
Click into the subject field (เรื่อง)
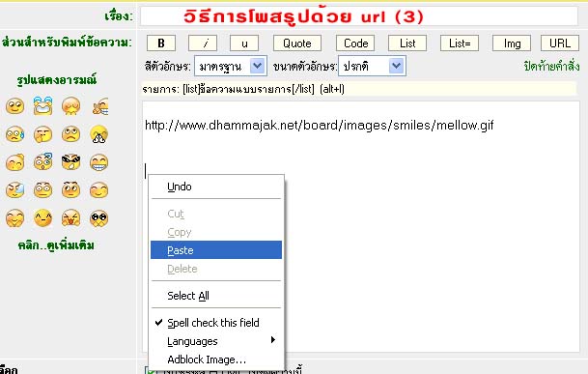[359, 16]
